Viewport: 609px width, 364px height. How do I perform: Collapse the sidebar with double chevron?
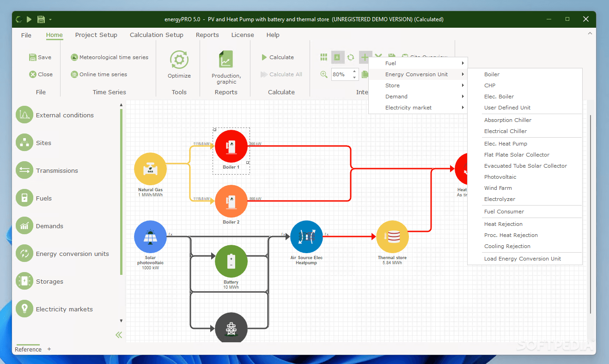(119, 335)
